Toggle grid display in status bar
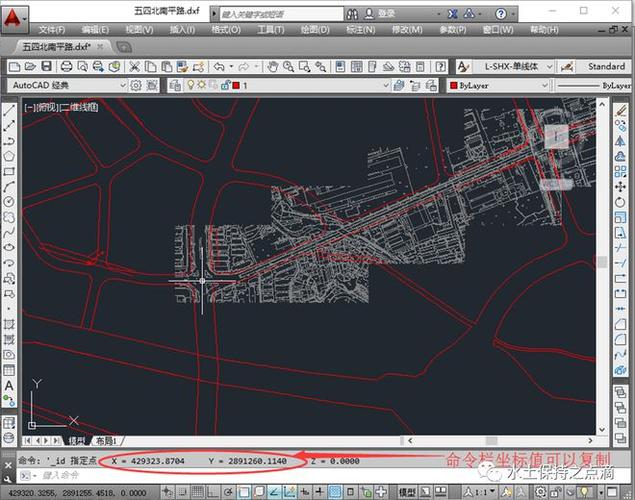The height and width of the screenshot is (500, 635). pyautogui.click(x=197, y=492)
